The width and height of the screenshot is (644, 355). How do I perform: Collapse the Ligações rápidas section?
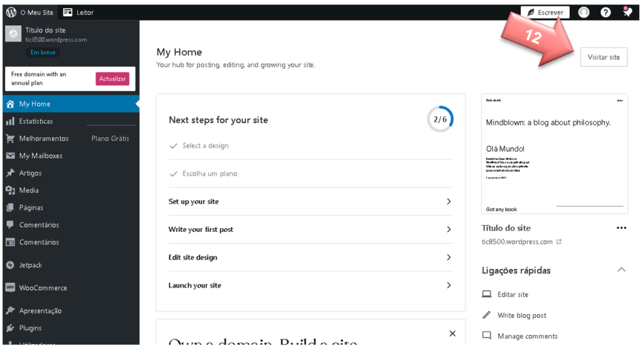click(621, 270)
